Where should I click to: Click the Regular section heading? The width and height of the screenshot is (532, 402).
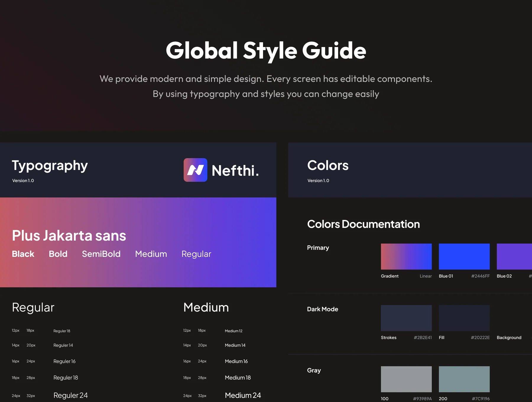point(33,308)
